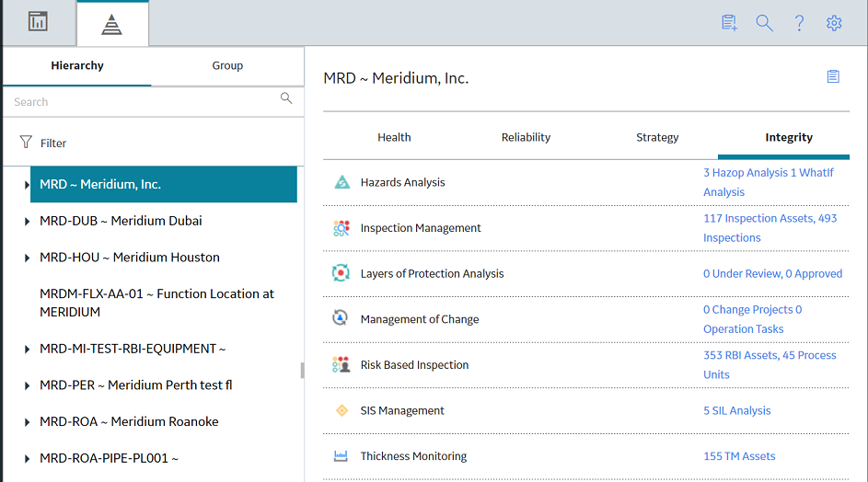Viewport: 868px width, 482px height.
Task: Open the Strategy tab
Action: click(x=657, y=137)
